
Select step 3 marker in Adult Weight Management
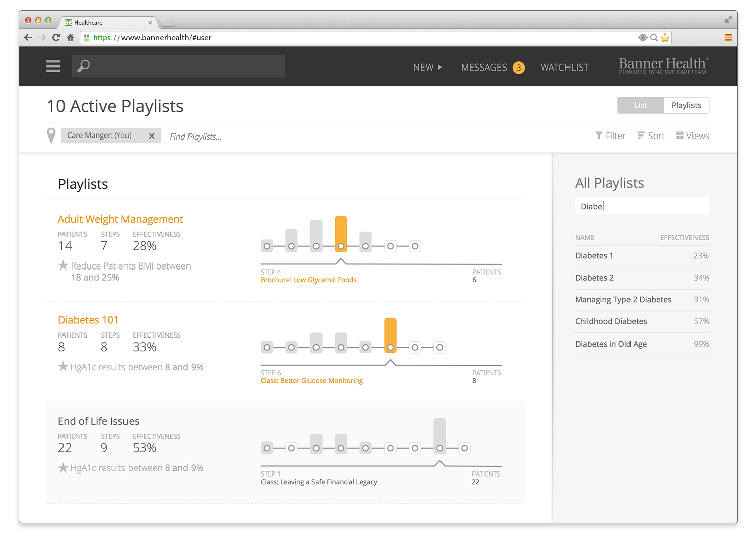(316, 236)
